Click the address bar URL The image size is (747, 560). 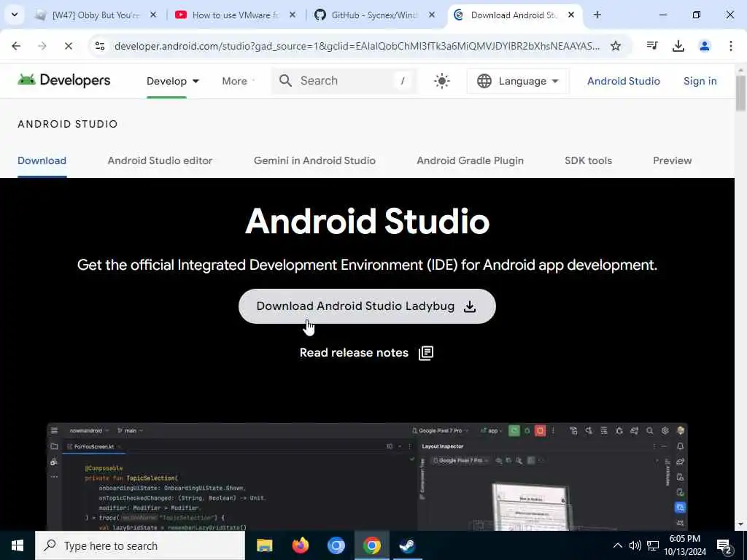tap(357, 46)
